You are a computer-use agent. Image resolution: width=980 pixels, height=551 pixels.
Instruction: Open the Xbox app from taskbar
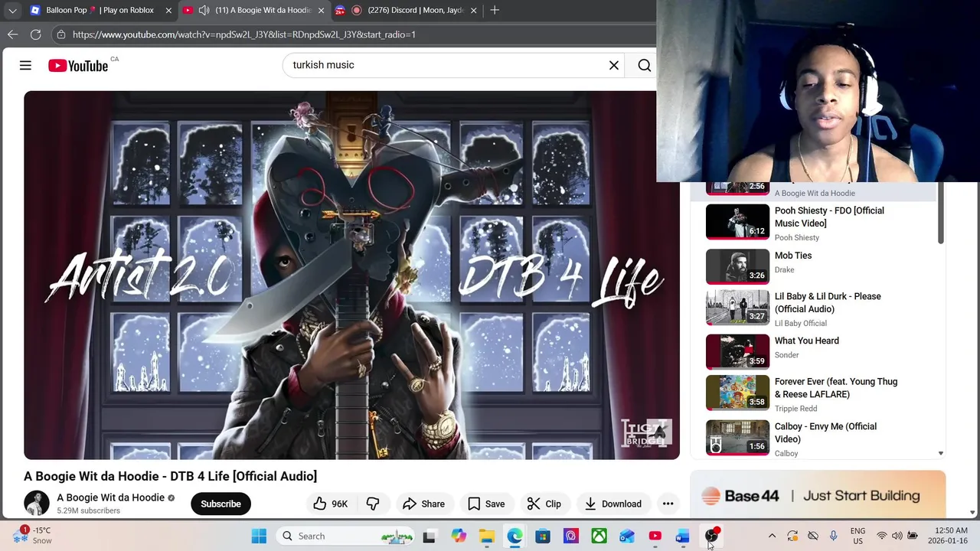coord(599,536)
